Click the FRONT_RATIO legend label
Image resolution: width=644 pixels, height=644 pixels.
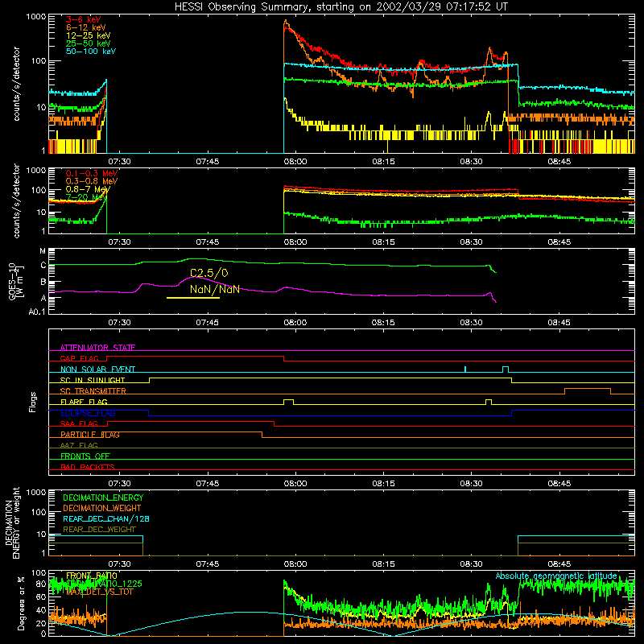coord(92,576)
